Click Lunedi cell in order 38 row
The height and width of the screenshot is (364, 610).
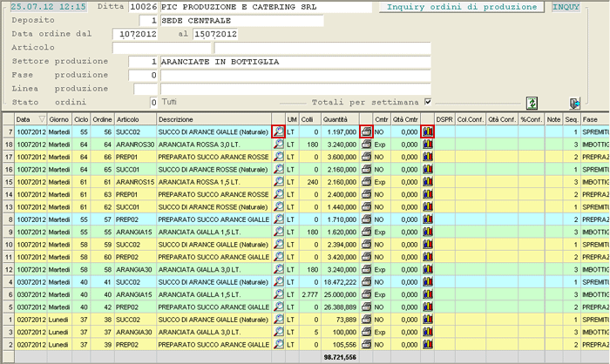58,320
